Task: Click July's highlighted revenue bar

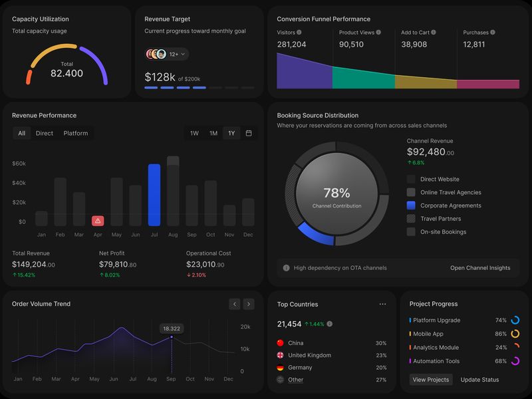Action: click(x=154, y=193)
